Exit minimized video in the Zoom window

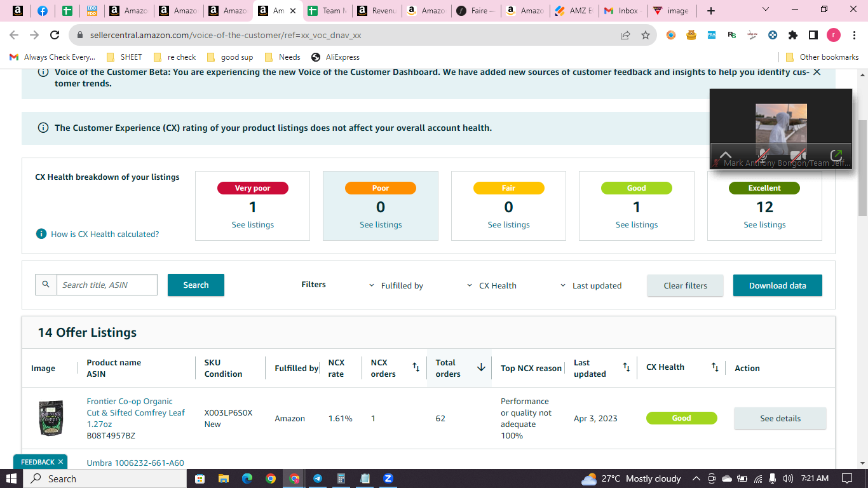(836, 155)
